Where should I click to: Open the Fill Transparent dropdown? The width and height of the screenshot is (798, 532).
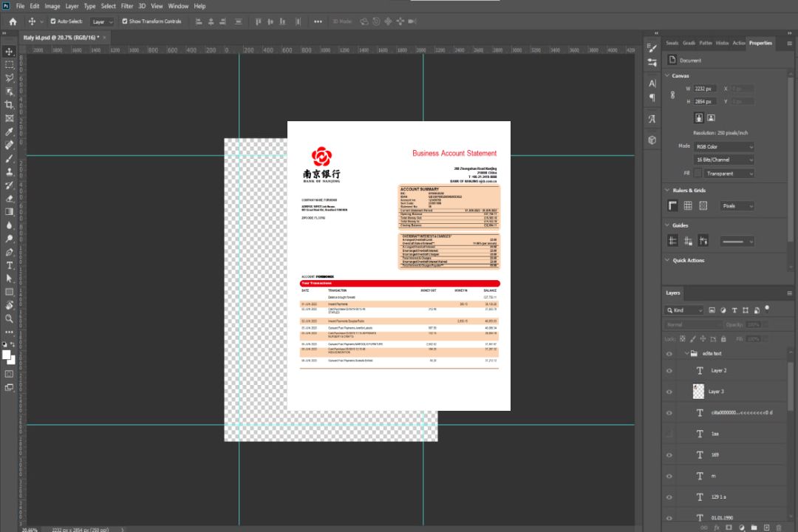point(729,174)
